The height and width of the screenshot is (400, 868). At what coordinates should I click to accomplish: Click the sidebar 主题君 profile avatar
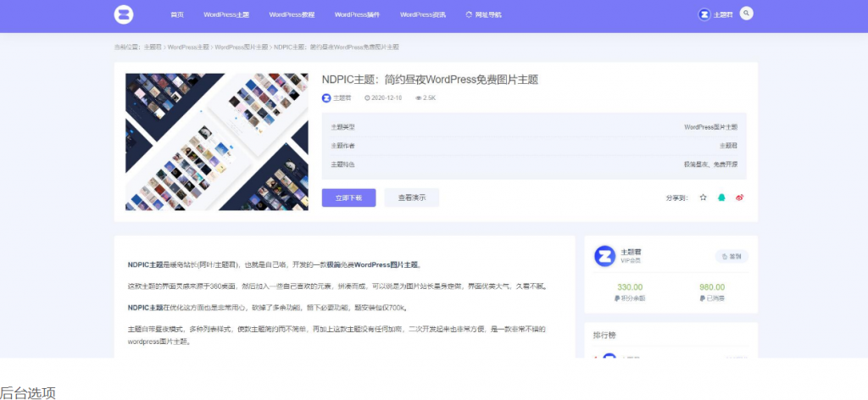click(x=604, y=256)
